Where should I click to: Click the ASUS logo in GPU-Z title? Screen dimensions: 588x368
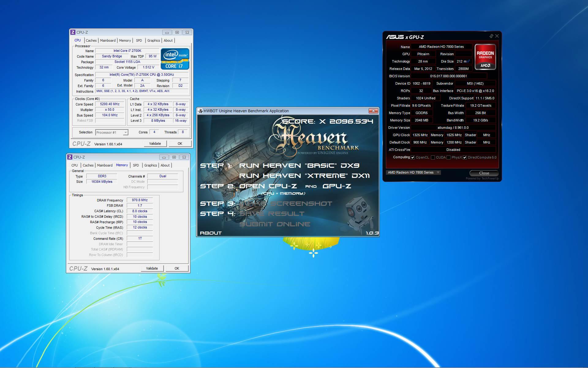point(395,37)
